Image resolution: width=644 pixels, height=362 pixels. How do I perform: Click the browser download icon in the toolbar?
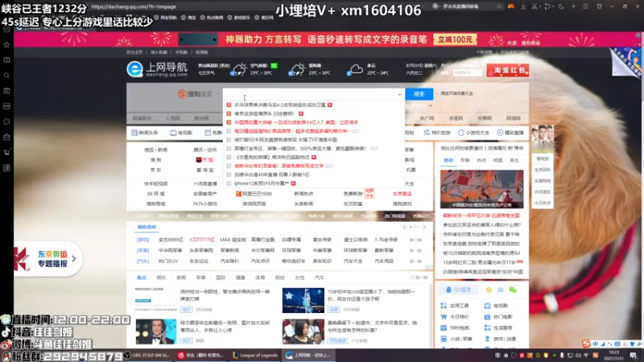tap(523, 6)
